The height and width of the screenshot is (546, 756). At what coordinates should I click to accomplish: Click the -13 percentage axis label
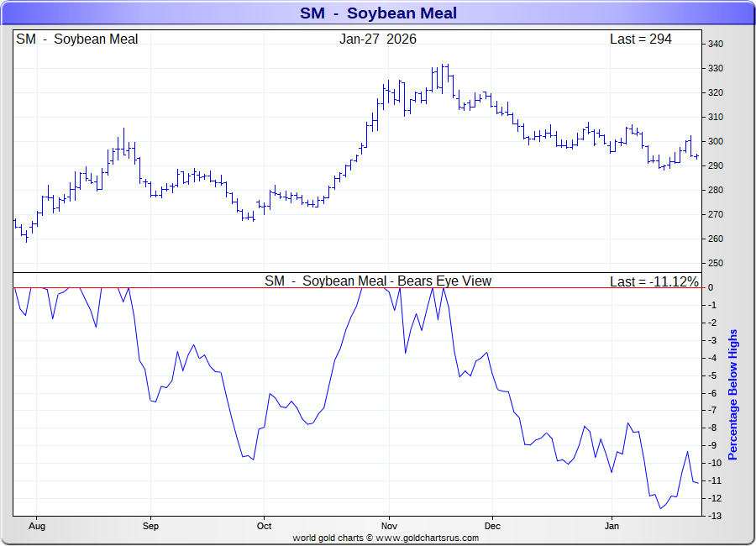tap(714, 516)
